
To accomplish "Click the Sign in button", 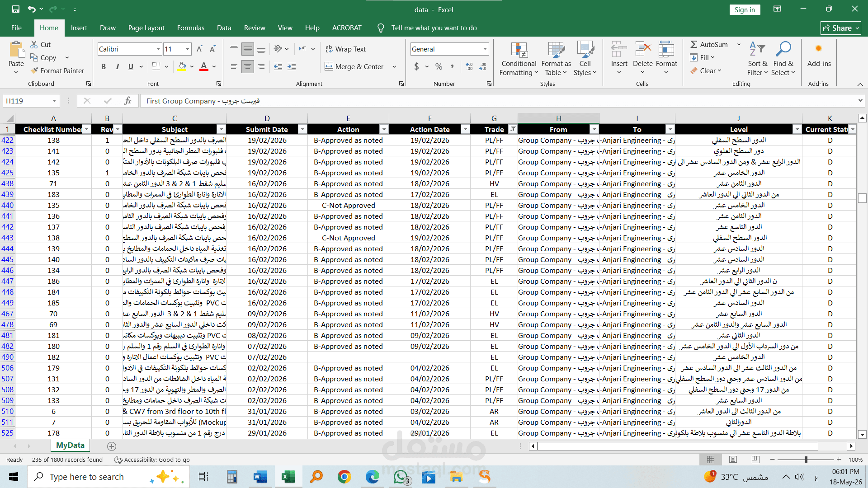I will (x=744, y=9).
